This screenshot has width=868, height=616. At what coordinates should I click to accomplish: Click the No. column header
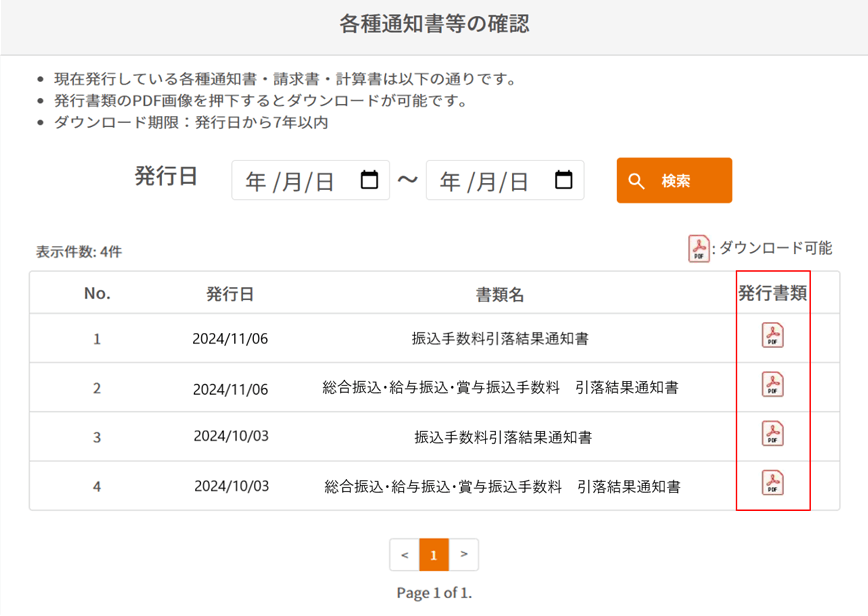click(x=97, y=294)
